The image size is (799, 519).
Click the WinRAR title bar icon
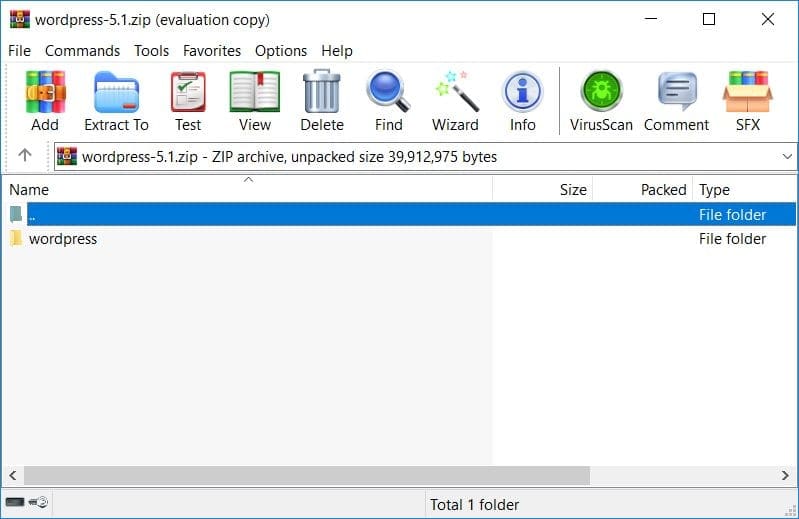coord(20,19)
